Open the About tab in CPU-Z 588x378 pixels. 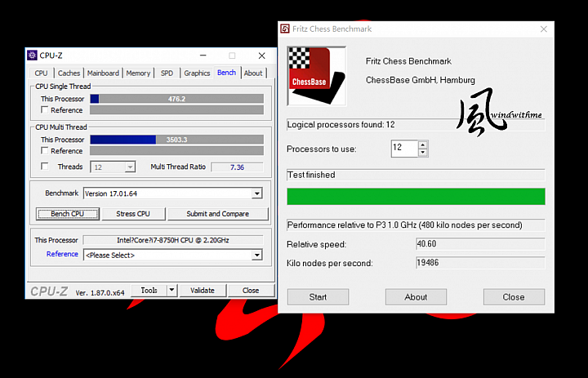click(x=253, y=73)
